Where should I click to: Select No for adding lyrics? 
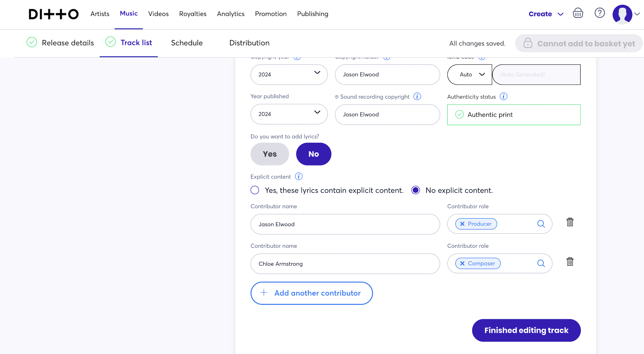click(x=314, y=154)
